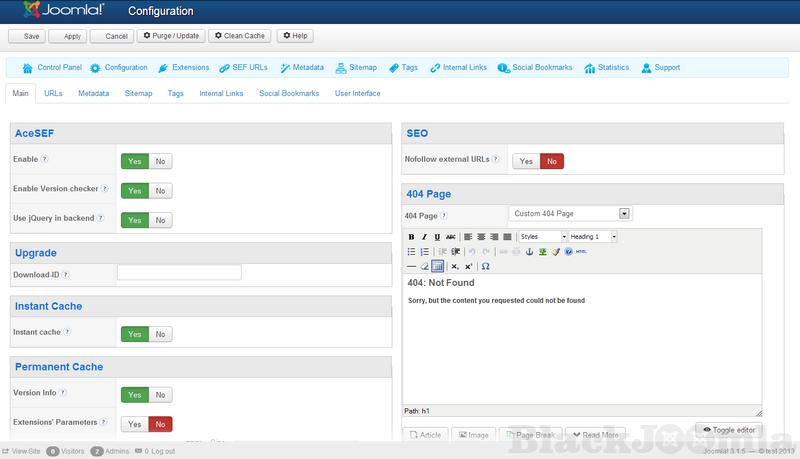Toggle underline formatting in the editor
This screenshot has width=800, height=459.
click(x=437, y=237)
